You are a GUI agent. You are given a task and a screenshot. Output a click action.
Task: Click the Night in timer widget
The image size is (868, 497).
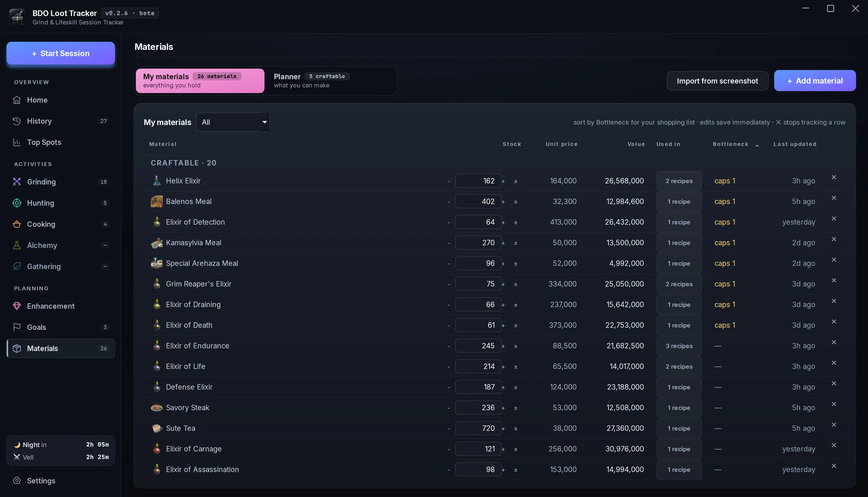[x=61, y=445]
